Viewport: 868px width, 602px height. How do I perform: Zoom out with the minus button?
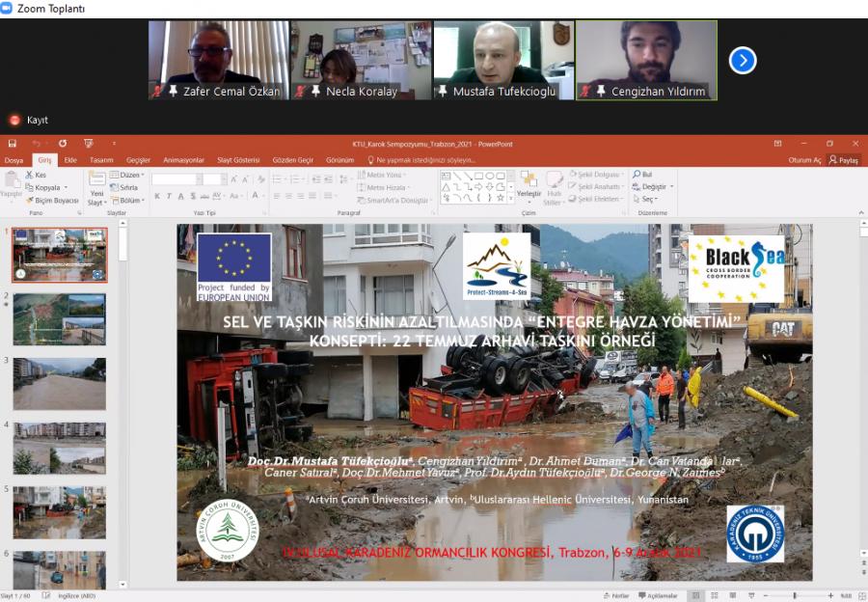pos(766,596)
